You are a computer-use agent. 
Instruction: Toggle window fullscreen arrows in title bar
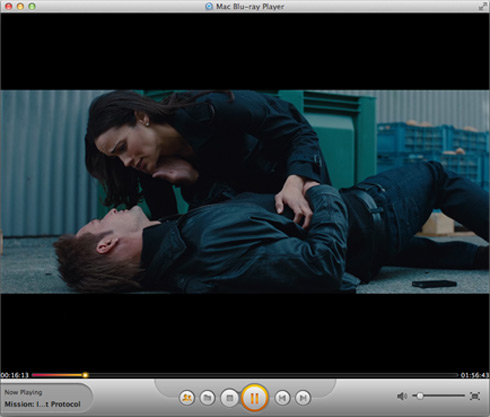(482, 6)
